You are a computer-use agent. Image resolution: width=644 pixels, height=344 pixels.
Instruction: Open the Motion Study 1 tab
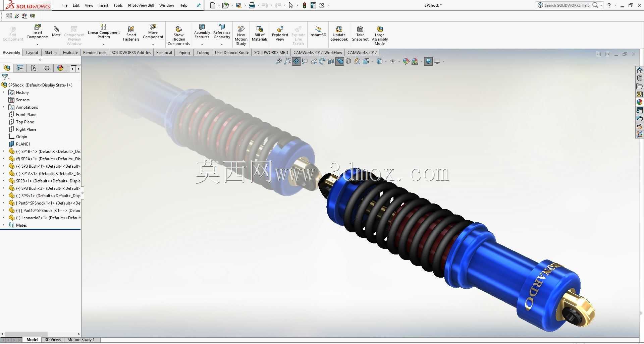click(81, 340)
